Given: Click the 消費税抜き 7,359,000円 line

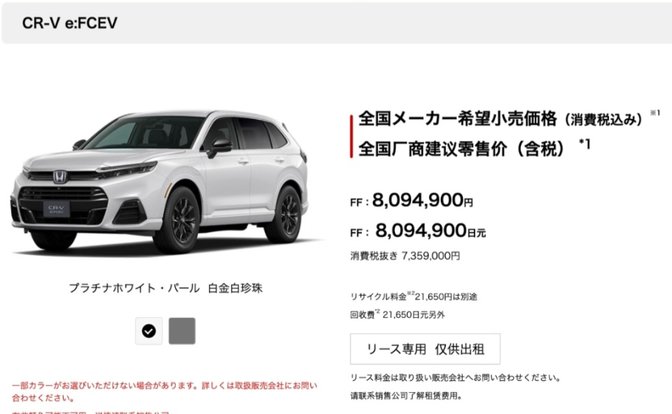Looking at the screenshot, I should point(405,256).
